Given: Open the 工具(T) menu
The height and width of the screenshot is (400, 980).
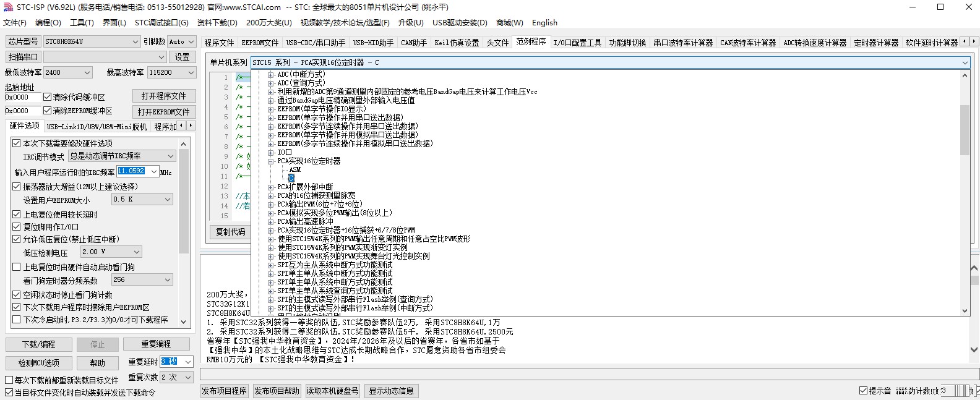Looking at the screenshot, I should coord(82,23).
